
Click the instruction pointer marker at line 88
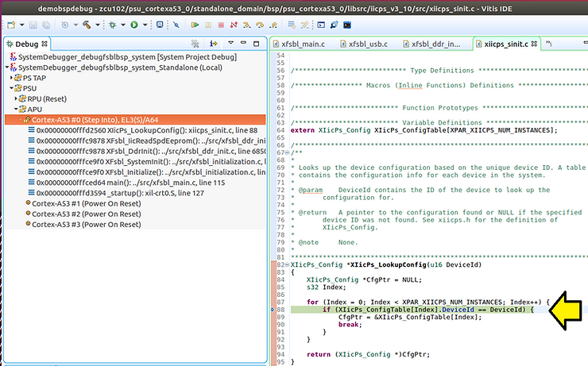click(273, 310)
